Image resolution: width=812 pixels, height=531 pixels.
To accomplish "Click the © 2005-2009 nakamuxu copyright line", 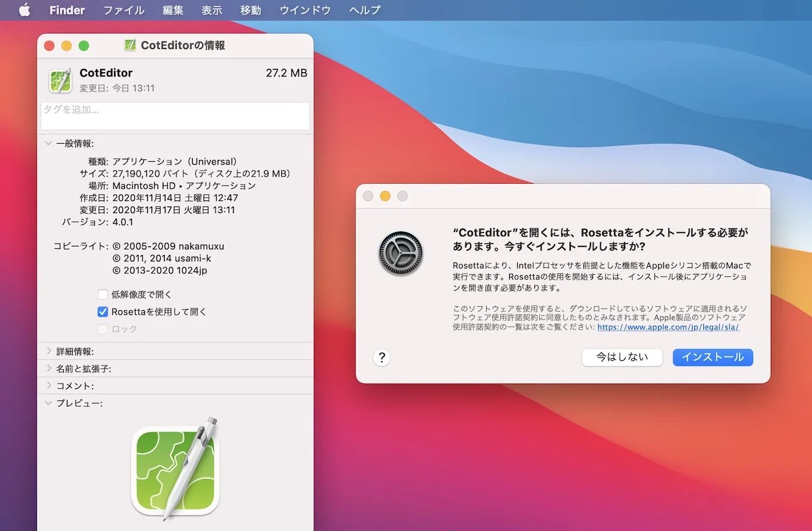I will click(168, 246).
